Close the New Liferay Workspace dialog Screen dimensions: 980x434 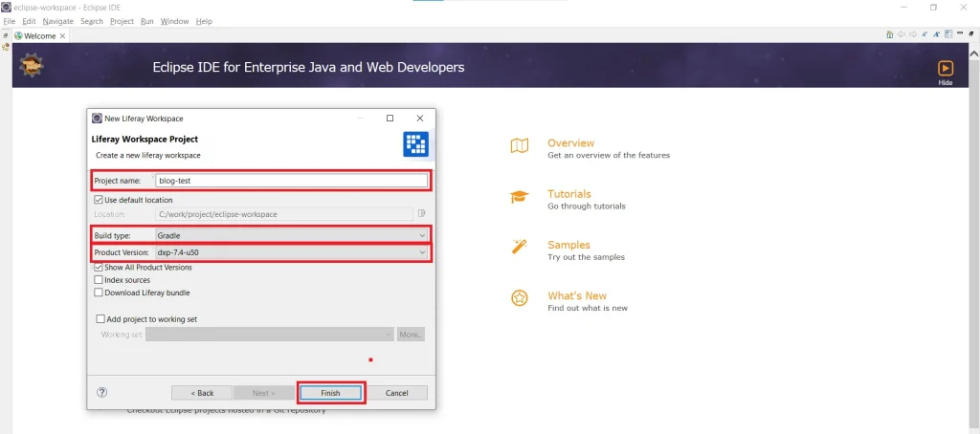coord(420,118)
